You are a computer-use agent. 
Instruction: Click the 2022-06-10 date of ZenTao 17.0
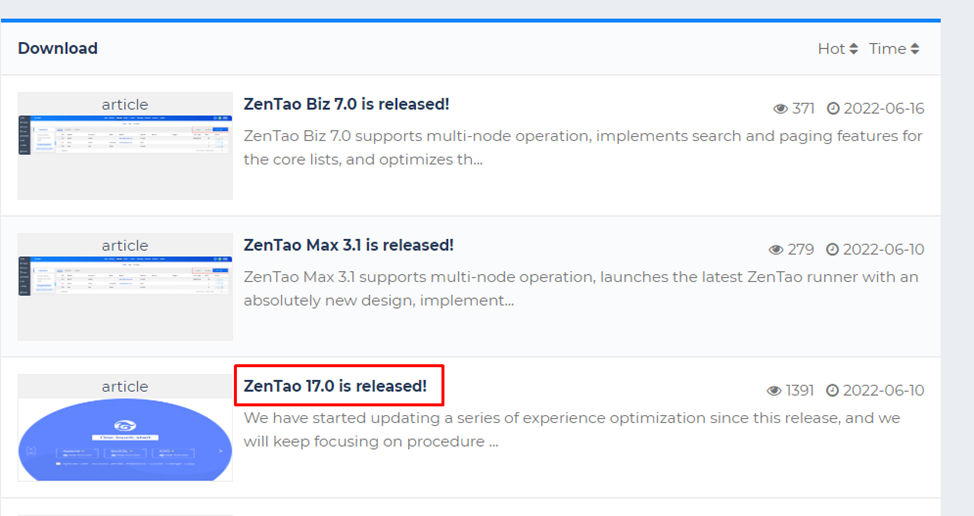883,391
